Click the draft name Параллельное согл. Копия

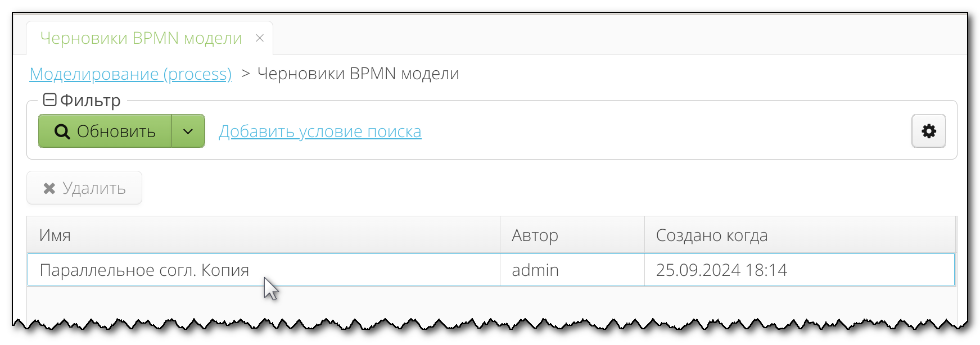[146, 270]
